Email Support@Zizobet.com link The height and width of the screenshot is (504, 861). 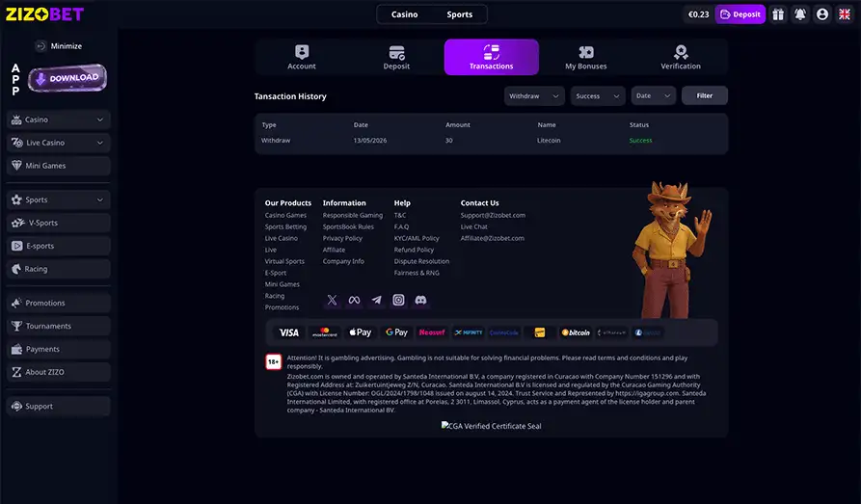click(x=493, y=215)
